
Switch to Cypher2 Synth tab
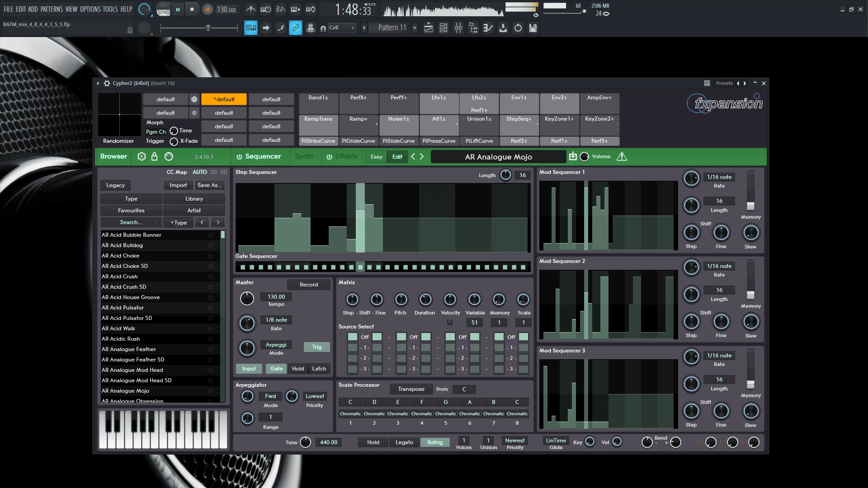coord(304,156)
